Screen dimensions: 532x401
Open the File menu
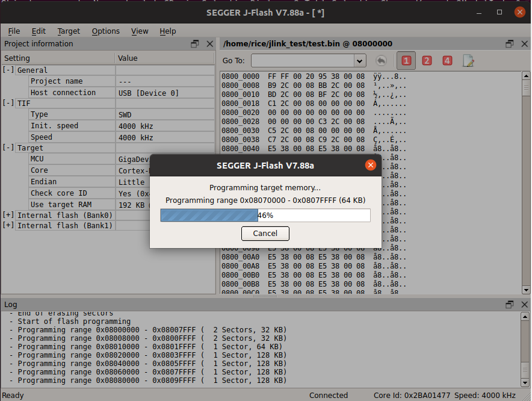[14, 31]
